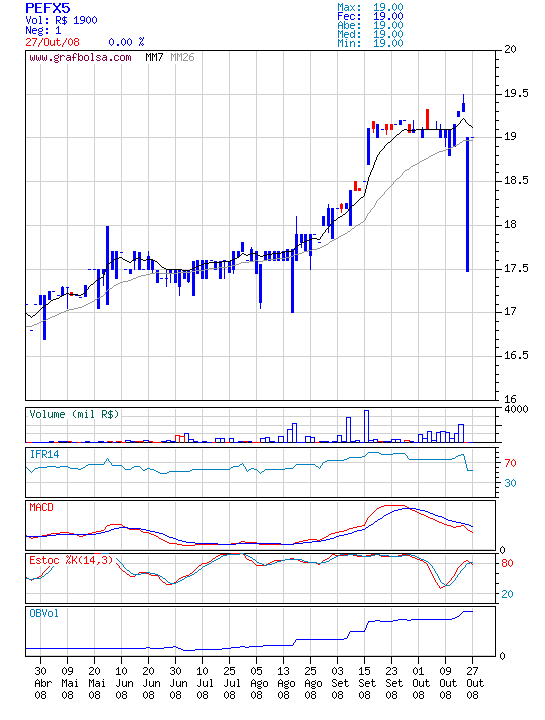This screenshot has width=545, height=720.
Task: Click the 16.5 price axis label
Action: click(516, 355)
